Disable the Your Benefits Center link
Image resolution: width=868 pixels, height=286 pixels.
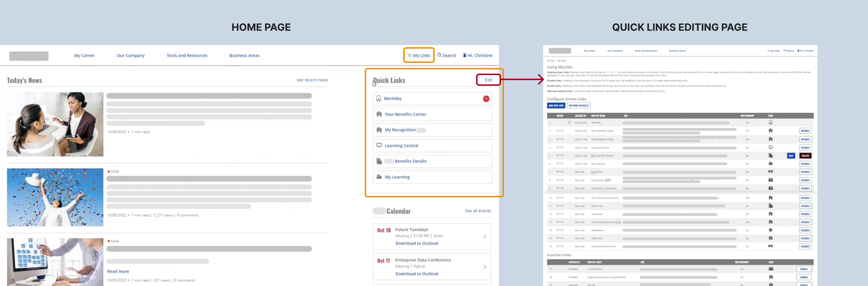click(x=805, y=131)
